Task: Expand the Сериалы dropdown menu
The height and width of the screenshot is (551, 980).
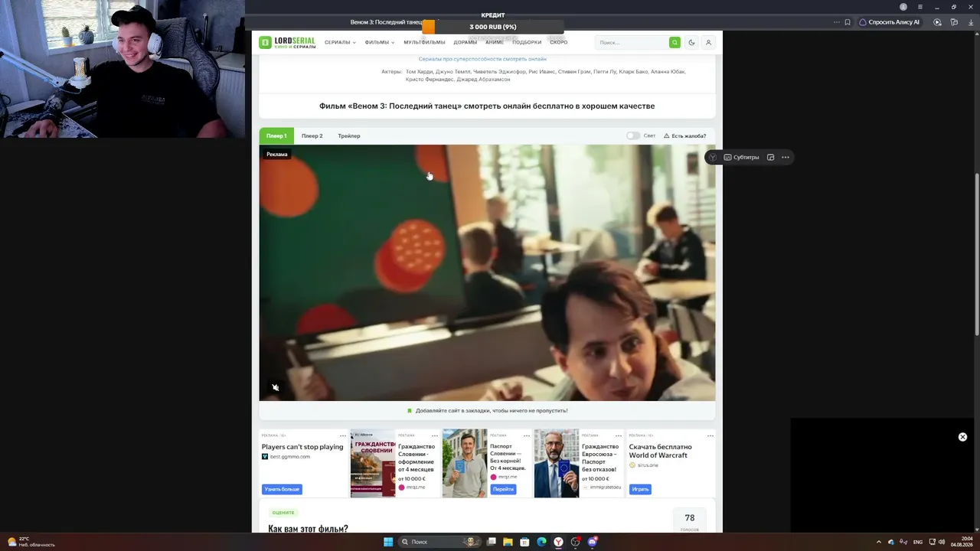Action: 340,43
